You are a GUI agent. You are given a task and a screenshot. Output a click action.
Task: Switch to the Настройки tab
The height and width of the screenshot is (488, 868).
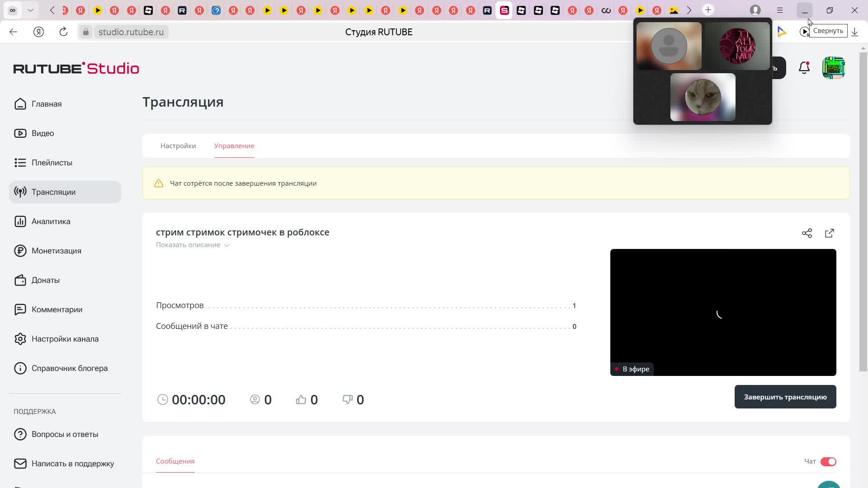pyautogui.click(x=178, y=146)
